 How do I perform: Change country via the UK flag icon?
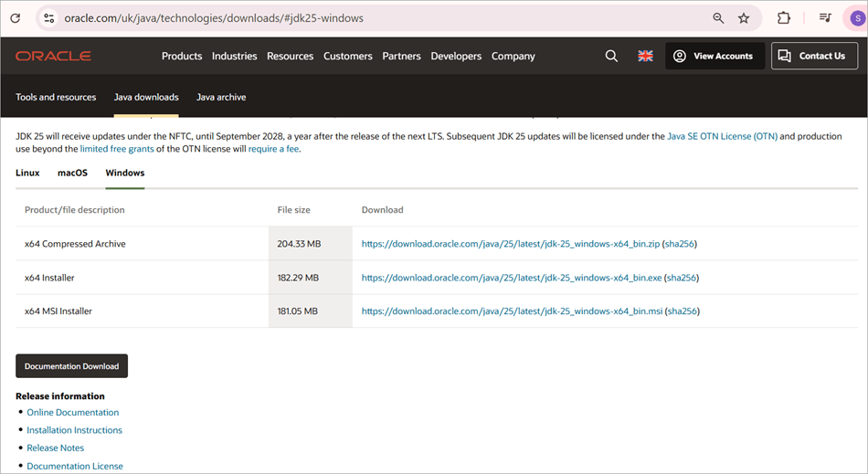(645, 56)
